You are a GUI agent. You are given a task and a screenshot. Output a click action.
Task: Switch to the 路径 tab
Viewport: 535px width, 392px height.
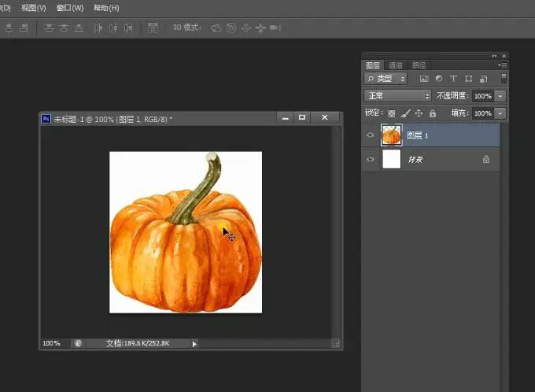(419, 65)
